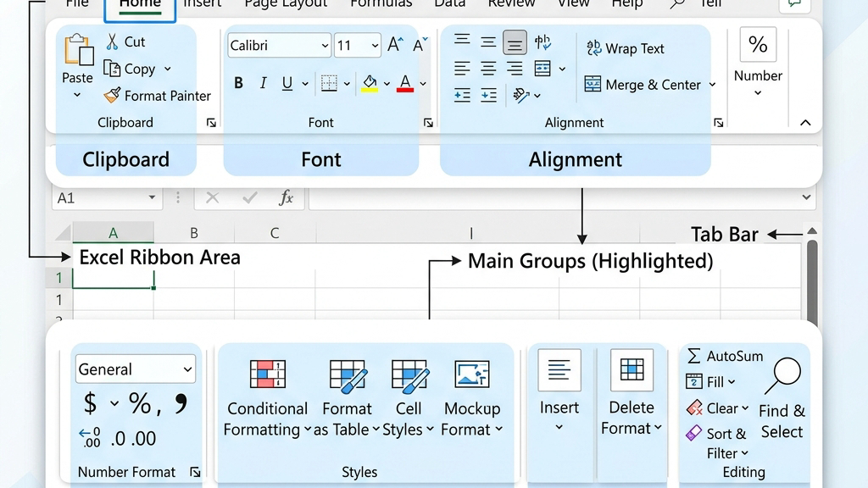868x488 pixels.
Task: Open fill color dropdown arrow
Action: [x=387, y=84]
